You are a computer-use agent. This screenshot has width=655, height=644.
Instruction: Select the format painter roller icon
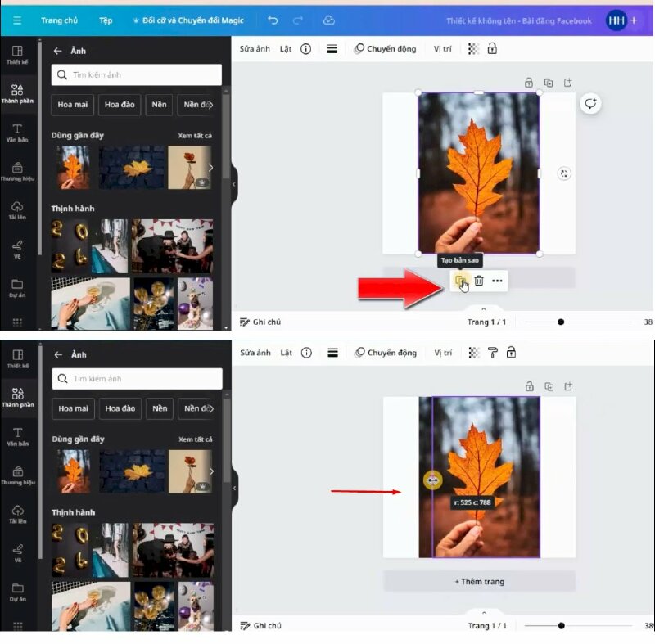point(492,353)
